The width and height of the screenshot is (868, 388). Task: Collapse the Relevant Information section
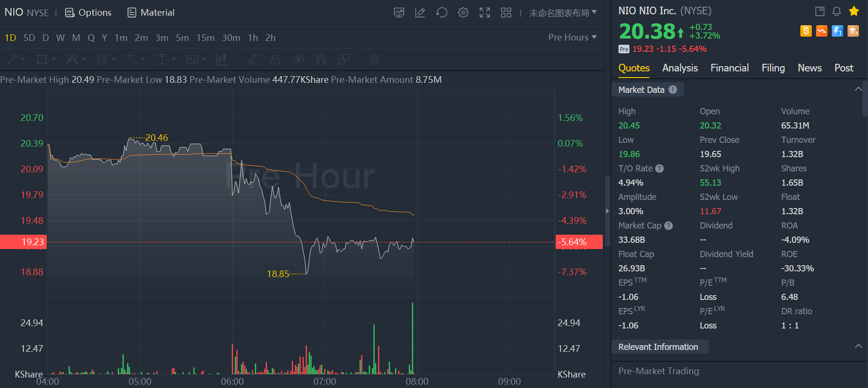pos(858,346)
